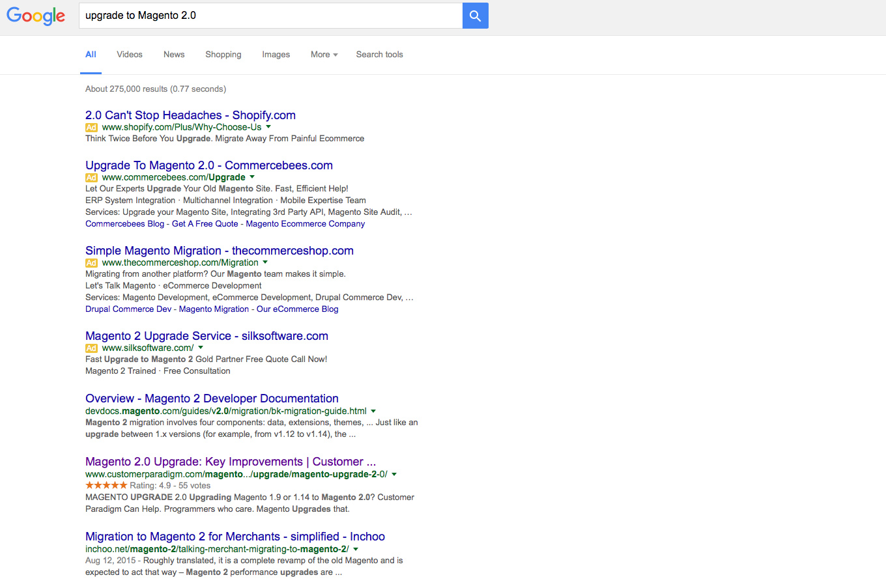Viewport: 886px width, 588px height.
Task: Click the customerparadigm.com magento-upgrade-2-0 URL text
Action: point(236,475)
